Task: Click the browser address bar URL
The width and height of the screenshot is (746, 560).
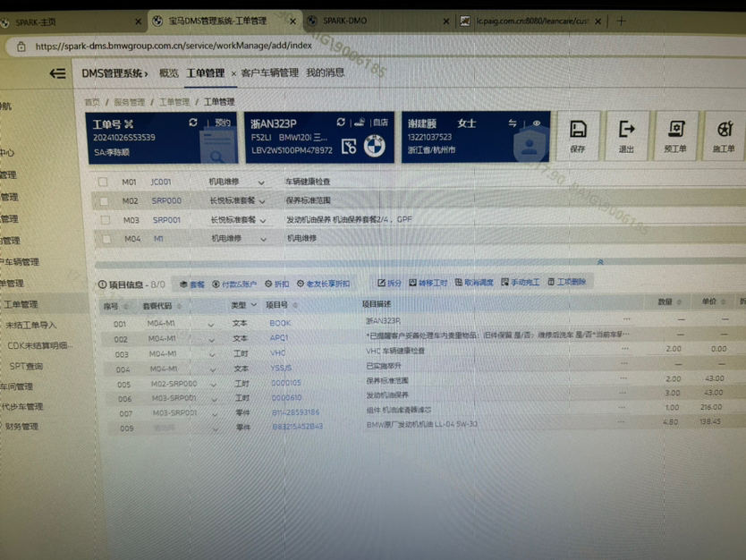Action: pos(174,46)
